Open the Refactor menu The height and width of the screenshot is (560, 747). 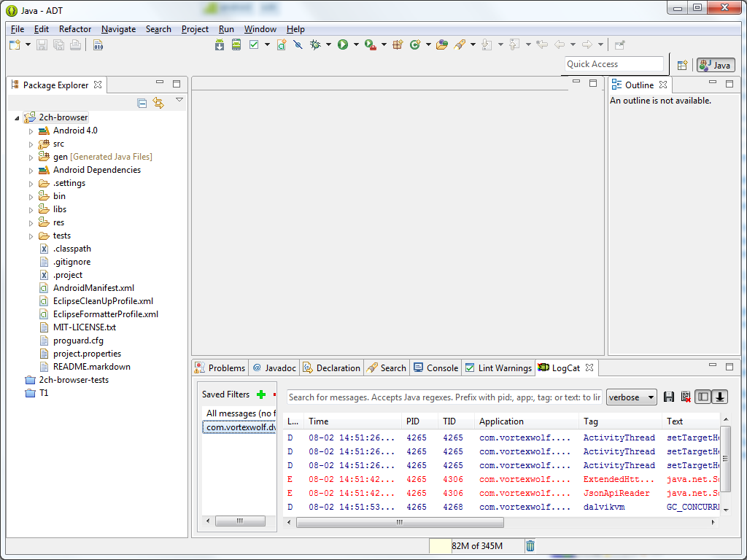(x=75, y=29)
